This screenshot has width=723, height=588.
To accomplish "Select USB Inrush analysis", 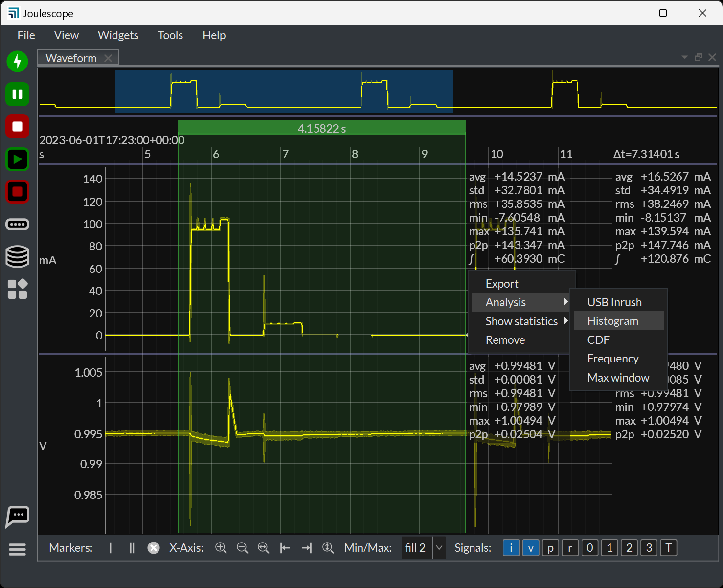I will click(x=619, y=302).
